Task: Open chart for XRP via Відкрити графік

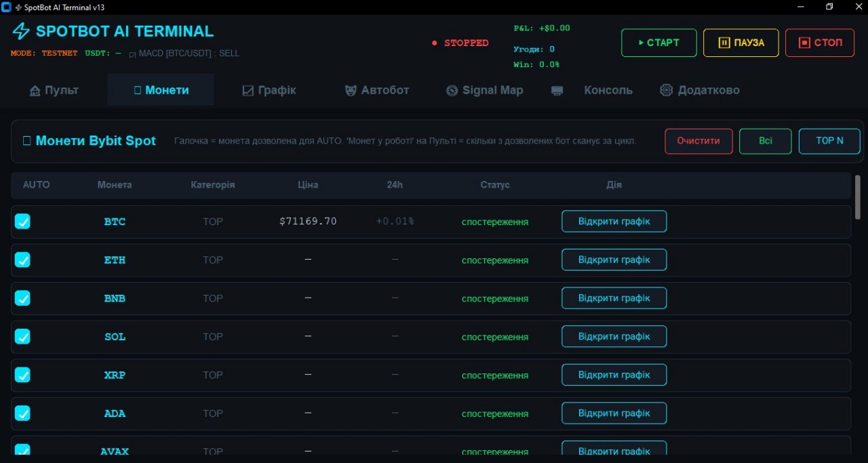Action: pyautogui.click(x=614, y=374)
